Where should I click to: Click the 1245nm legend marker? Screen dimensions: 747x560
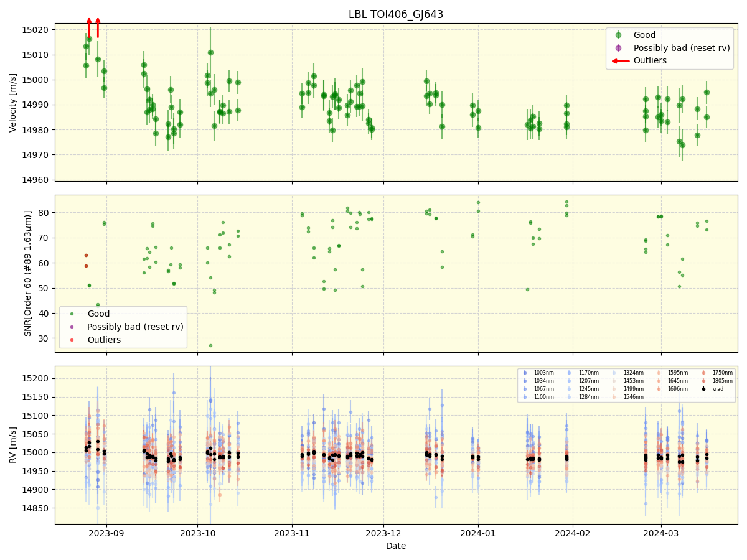click(569, 389)
